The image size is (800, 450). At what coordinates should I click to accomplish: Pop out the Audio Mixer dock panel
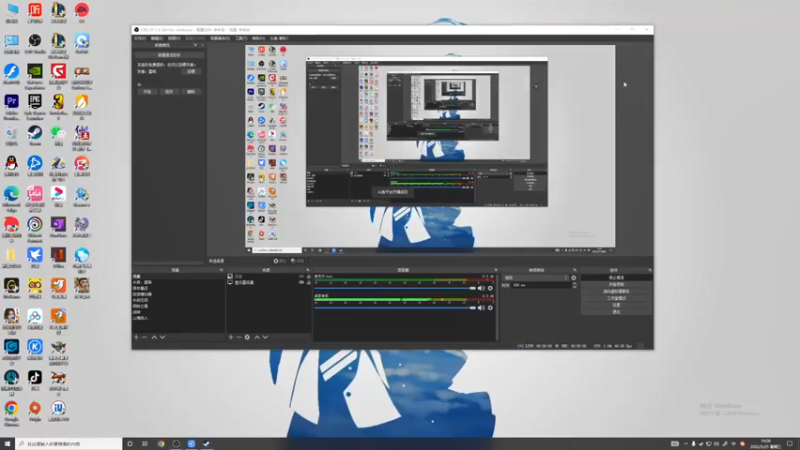pyautogui.click(x=495, y=270)
